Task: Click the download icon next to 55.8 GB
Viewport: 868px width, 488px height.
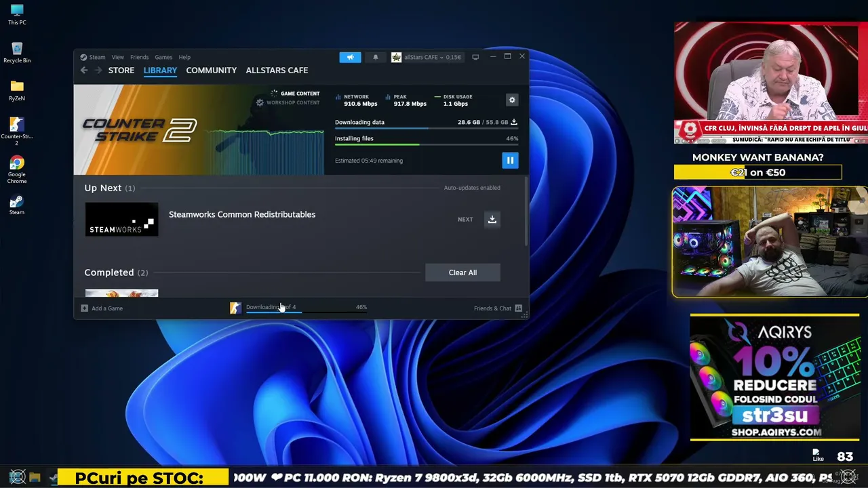Action: tap(514, 123)
